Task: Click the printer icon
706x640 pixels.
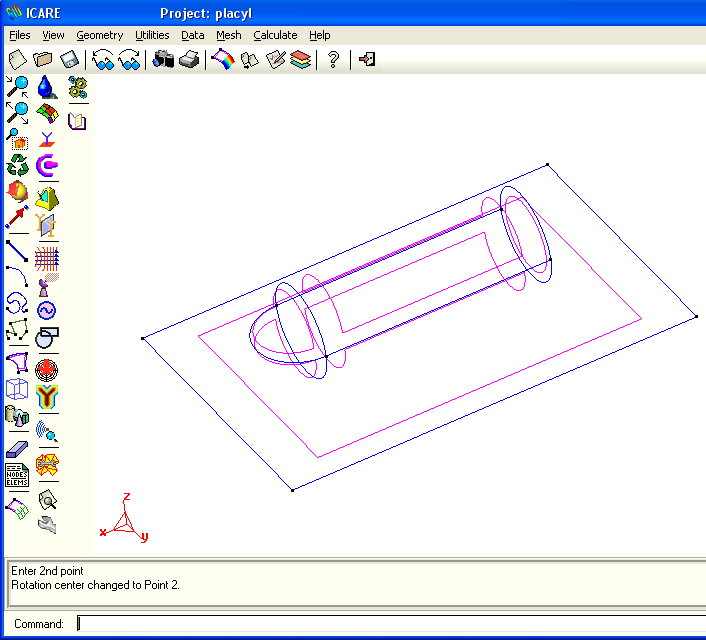Action: (x=189, y=59)
